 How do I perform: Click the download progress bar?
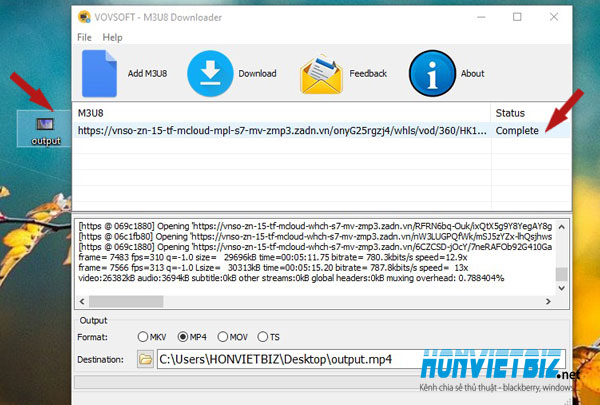(321, 382)
